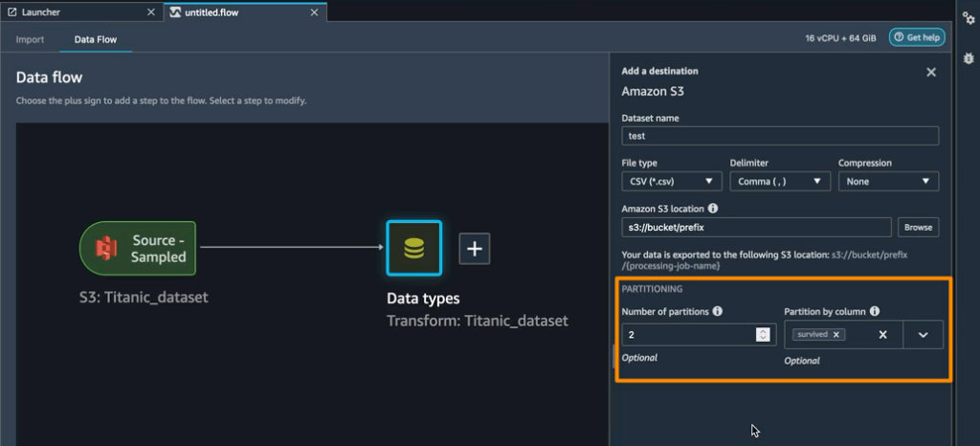Click the Amazon S3 destination heading
This screenshot has width=980, height=446.
(653, 91)
